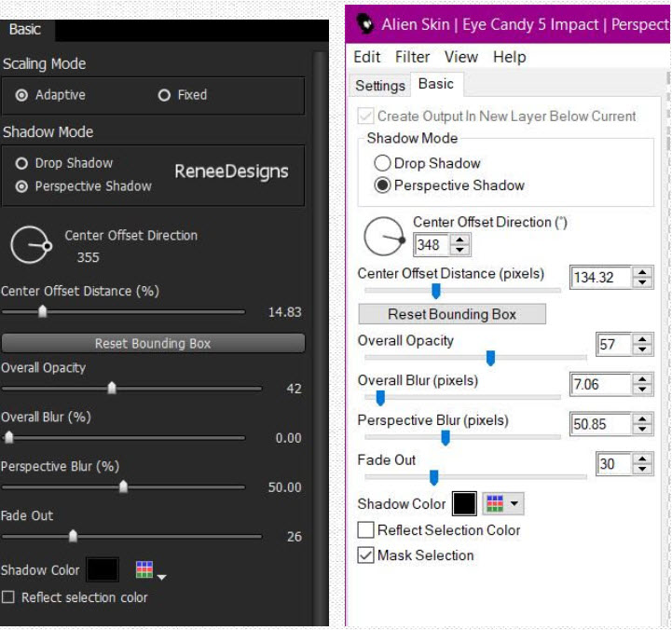Increase Center Offset Direction with up arrow
The image size is (672, 630).
pyautogui.click(x=459, y=240)
